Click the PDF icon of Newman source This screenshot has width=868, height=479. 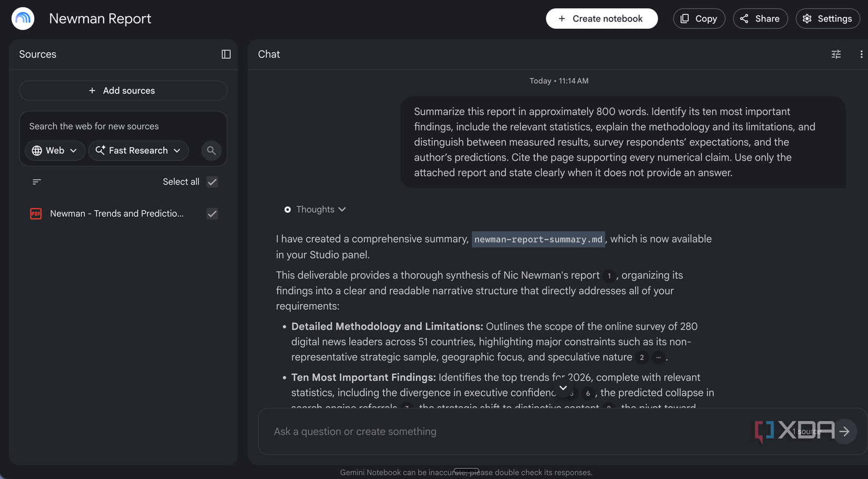pyautogui.click(x=36, y=214)
